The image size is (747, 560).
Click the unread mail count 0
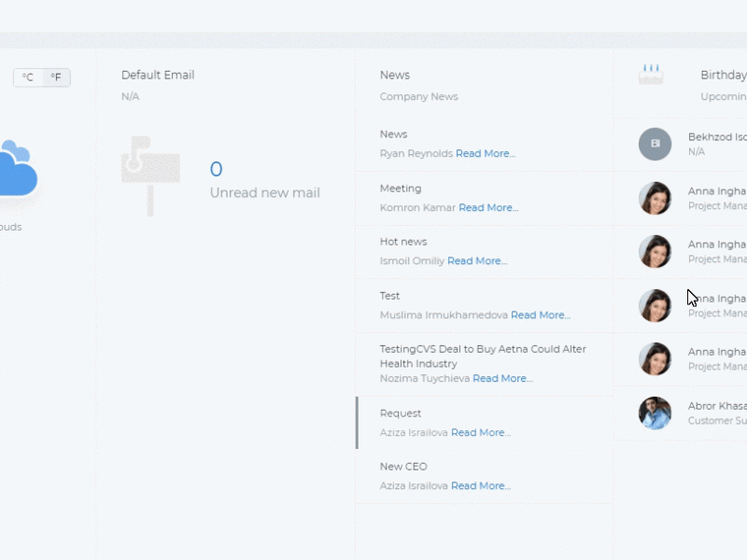[217, 169]
